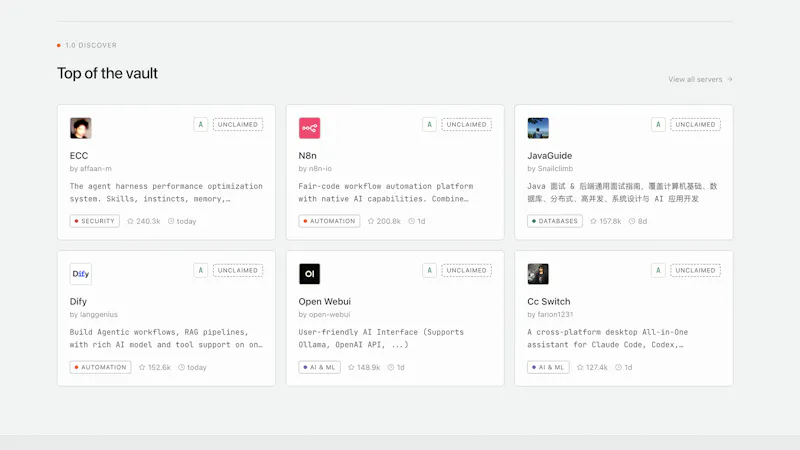
Task: Click author text 'by open-webui'
Action: coord(324,314)
